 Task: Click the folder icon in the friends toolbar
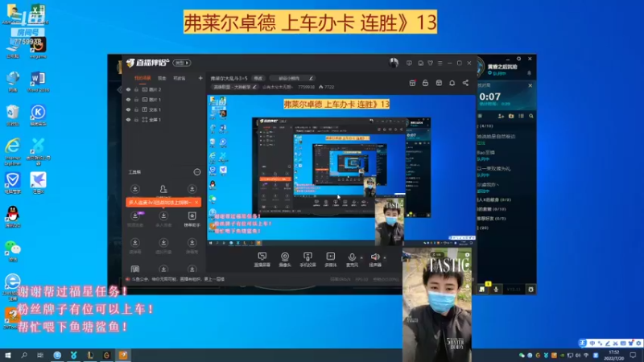(511, 116)
